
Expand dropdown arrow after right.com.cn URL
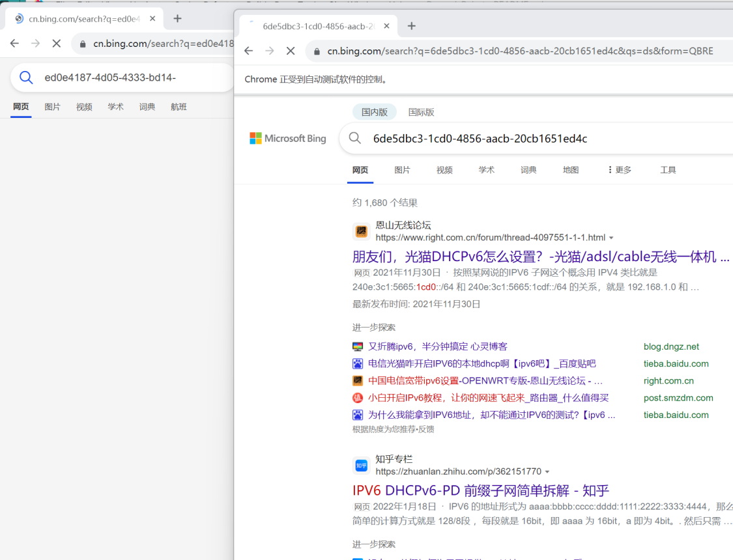click(x=611, y=238)
